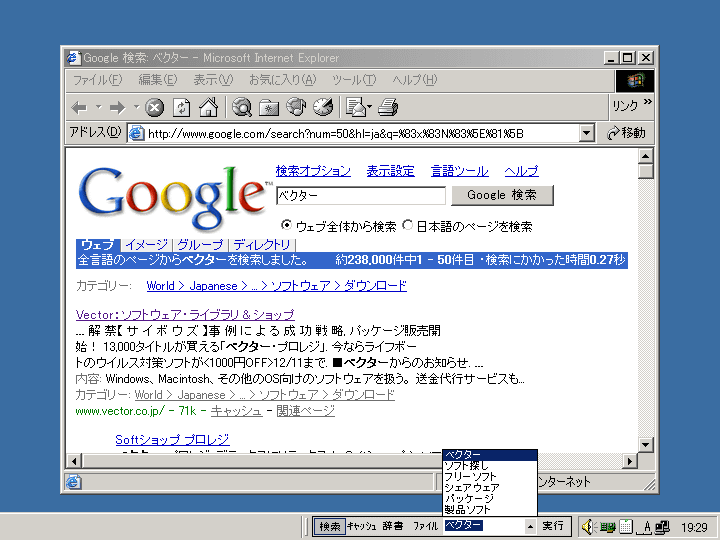
Task: Open the キャッシュ link under Vector result
Action: pyautogui.click(x=236, y=411)
